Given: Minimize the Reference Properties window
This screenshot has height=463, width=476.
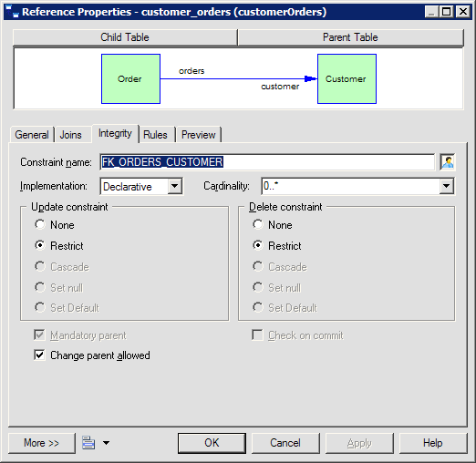Looking at the screenshot, I should pyautogui.click(x=431, y=12).
